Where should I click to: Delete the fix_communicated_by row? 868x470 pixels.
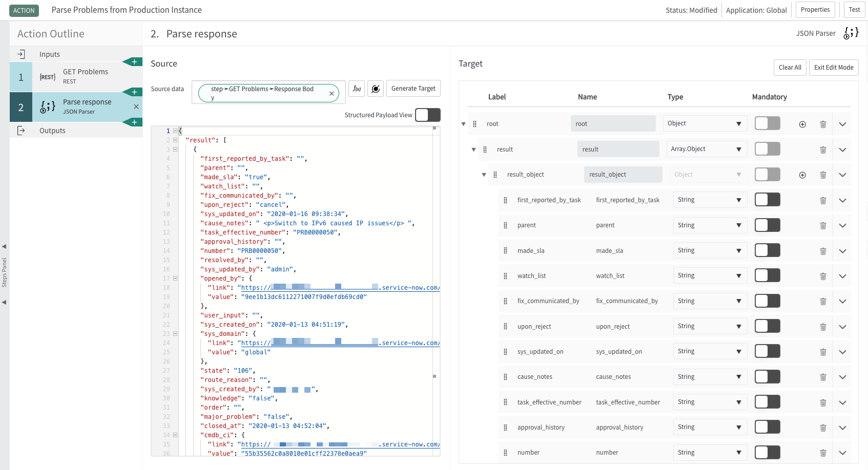[823, 302]
